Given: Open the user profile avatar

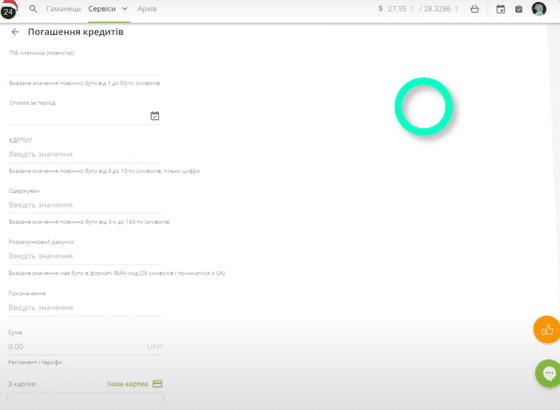Looking at the screenshot, I should coord(539,9).
